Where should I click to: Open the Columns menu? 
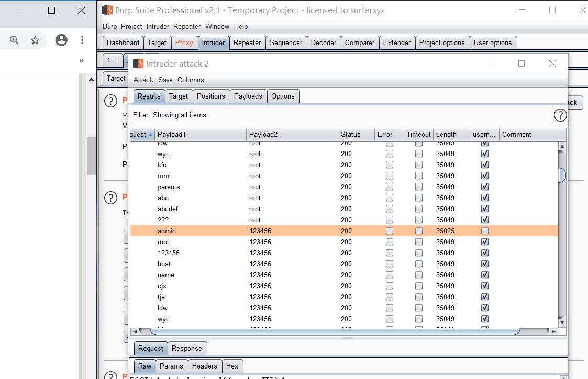[191, 80]
